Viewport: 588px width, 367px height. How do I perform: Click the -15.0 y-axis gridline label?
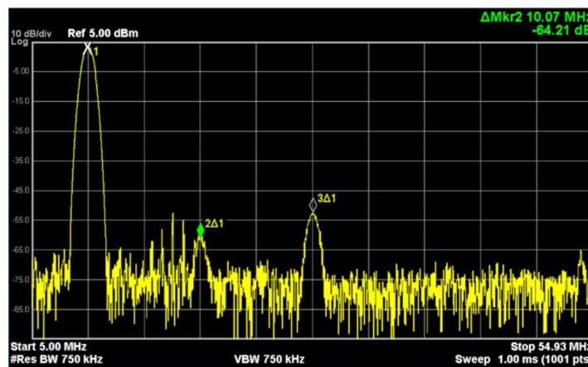click(x=21, y=101)
